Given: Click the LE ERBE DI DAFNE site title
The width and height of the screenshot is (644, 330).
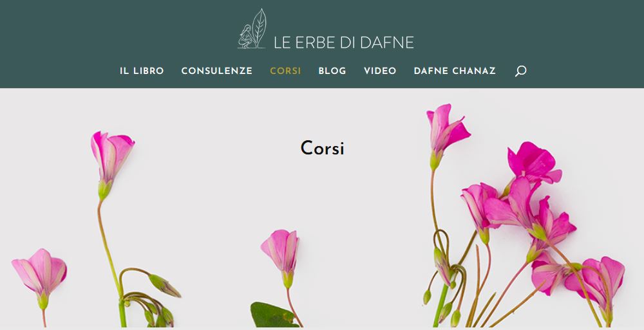Looking at the screenshot, I should 344,42.
